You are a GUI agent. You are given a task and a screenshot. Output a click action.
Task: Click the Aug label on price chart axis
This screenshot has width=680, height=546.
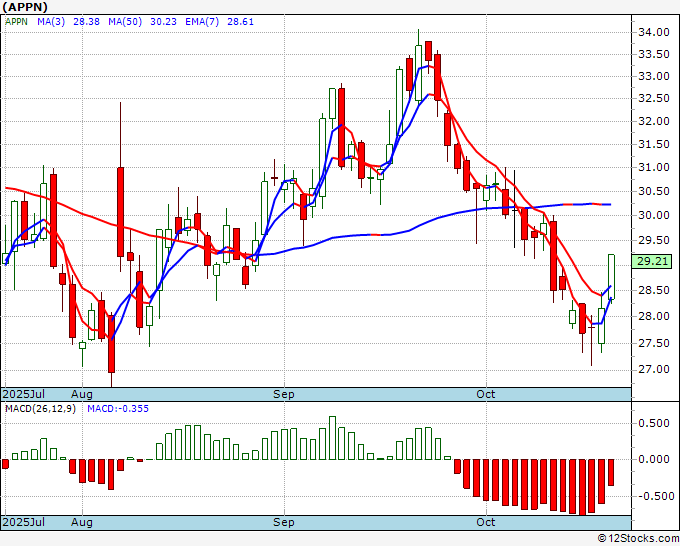tap(82, 394)
